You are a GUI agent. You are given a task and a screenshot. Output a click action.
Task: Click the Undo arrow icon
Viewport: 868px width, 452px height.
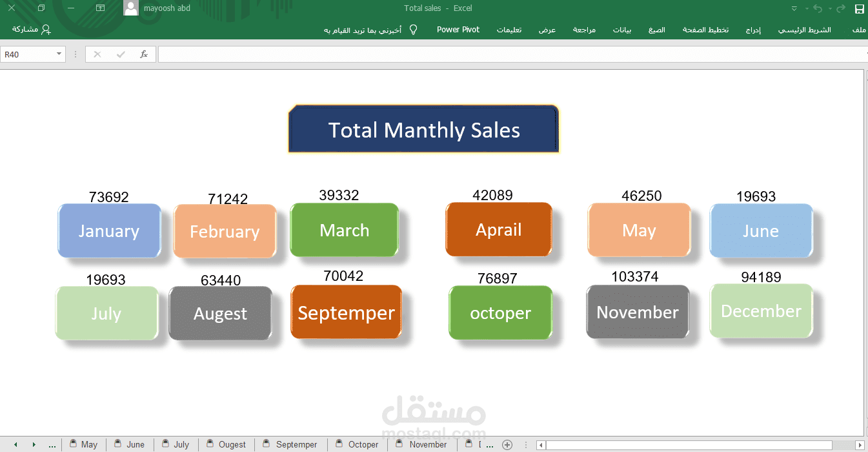(818, 8)
